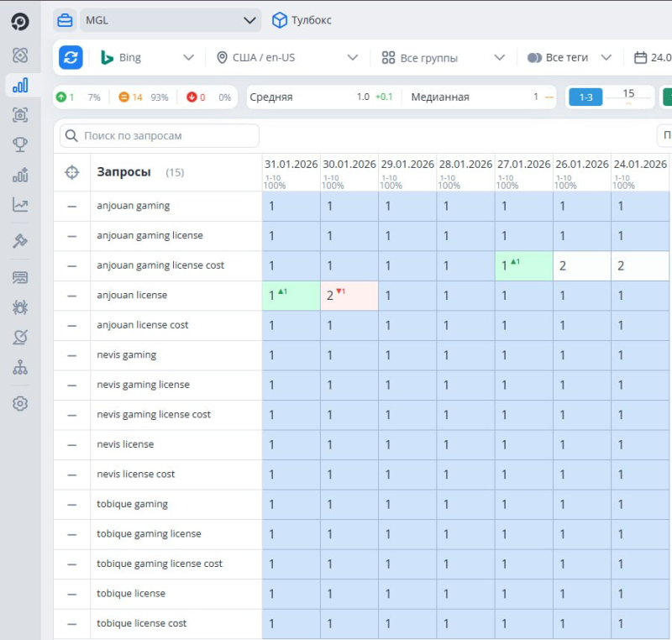Click the crosshair target icon beside Запросы

point(72,172)
